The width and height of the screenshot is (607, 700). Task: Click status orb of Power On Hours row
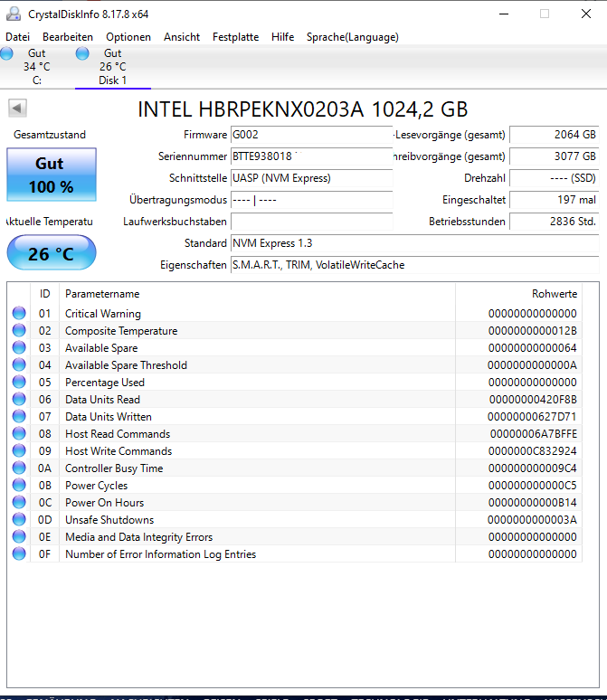(19, 502)
